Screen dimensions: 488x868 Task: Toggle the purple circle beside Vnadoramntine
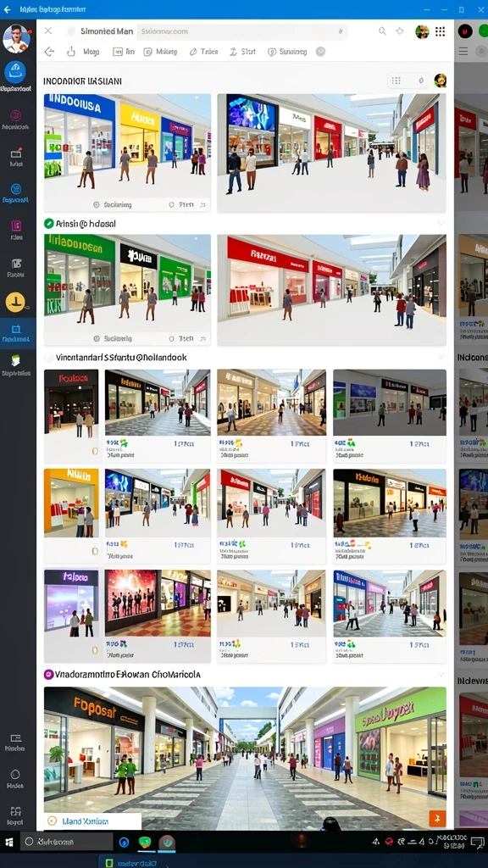(48, 674)
